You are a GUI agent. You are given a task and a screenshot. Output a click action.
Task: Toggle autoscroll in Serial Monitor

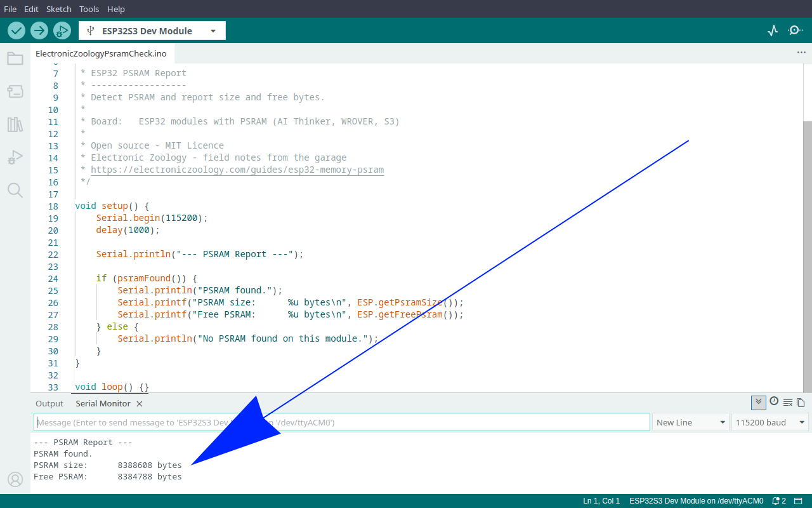click(x=758, y=402)
